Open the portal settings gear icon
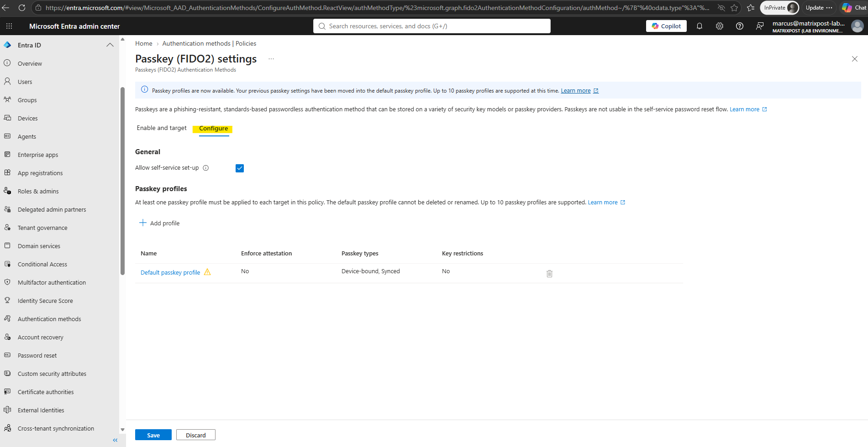Viewport: 868px width, 447px height. click(720, 26)
